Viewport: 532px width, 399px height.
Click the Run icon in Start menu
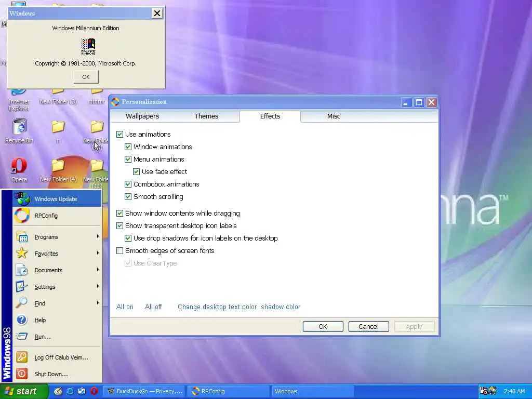[x=22, y=336]
